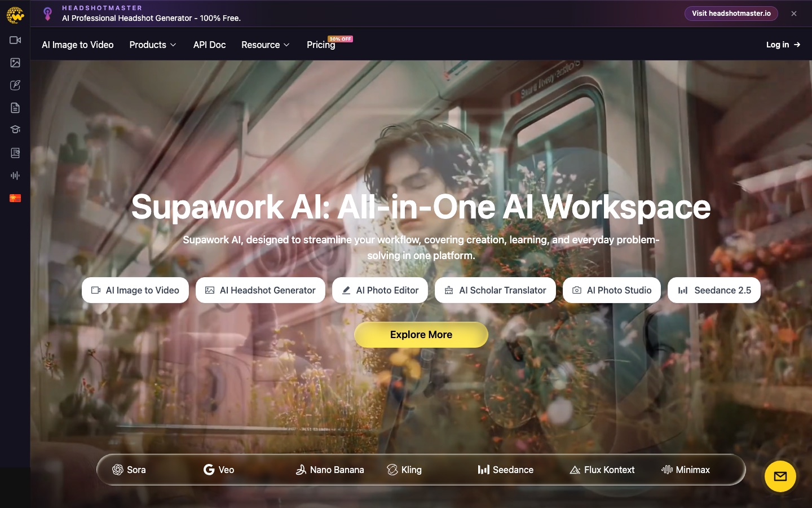The image size is (812, 508).
Task: Click the pencil icon in AI Photo Editor button
Action: tap(346, 290)
